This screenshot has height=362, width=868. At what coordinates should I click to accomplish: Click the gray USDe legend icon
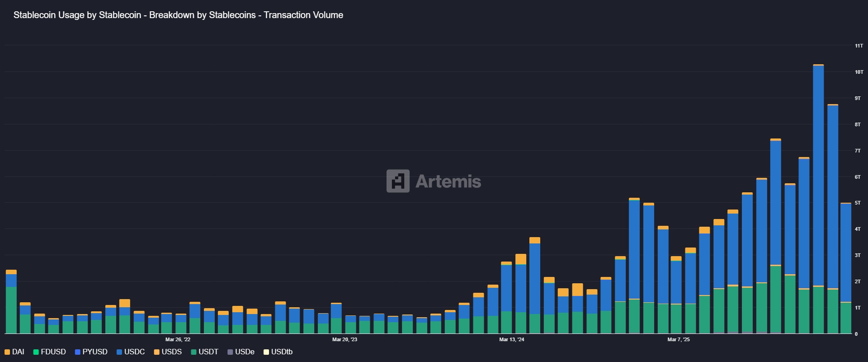click(230, 352)
